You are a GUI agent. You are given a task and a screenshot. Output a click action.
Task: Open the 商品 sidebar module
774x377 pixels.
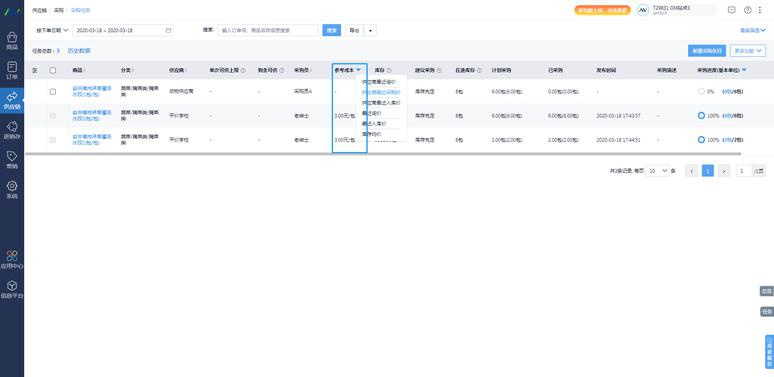tap(12, 41)
